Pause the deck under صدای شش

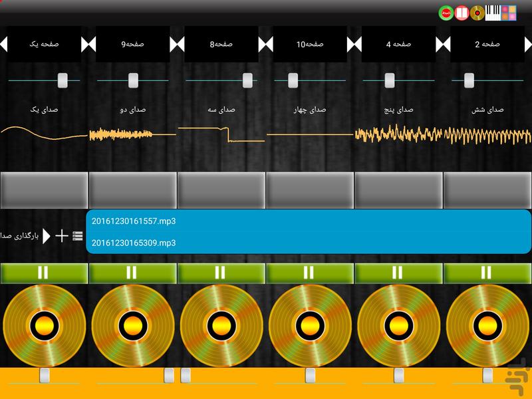coord(486,273)
